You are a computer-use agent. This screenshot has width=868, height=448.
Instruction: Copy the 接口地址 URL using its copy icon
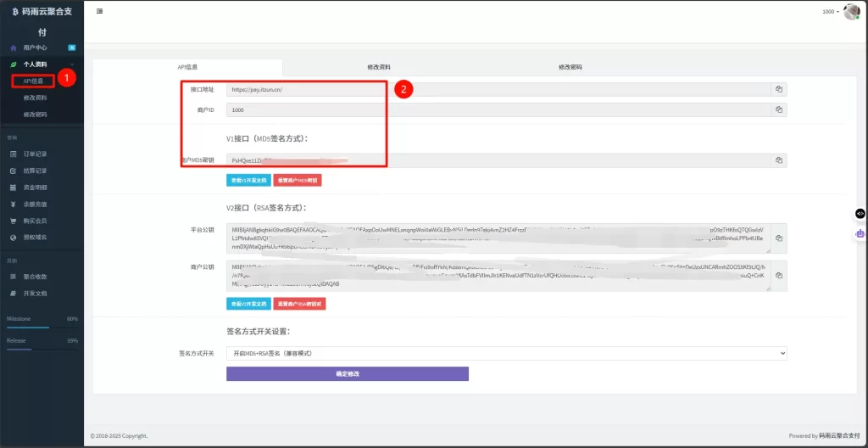pyautogui.click(x=778, y=89)
